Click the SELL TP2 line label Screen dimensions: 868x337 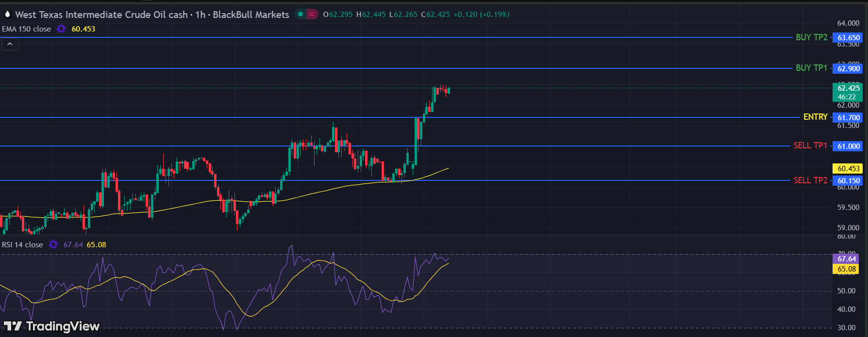pyautogui.click(x=810, y=180)
